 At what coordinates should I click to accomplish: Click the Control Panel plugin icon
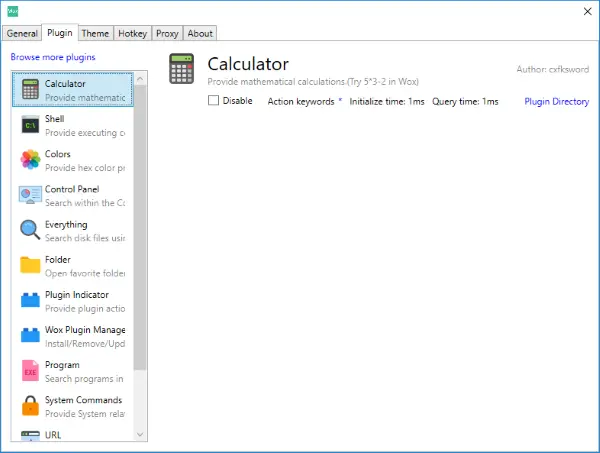click(x=30, y=195)
